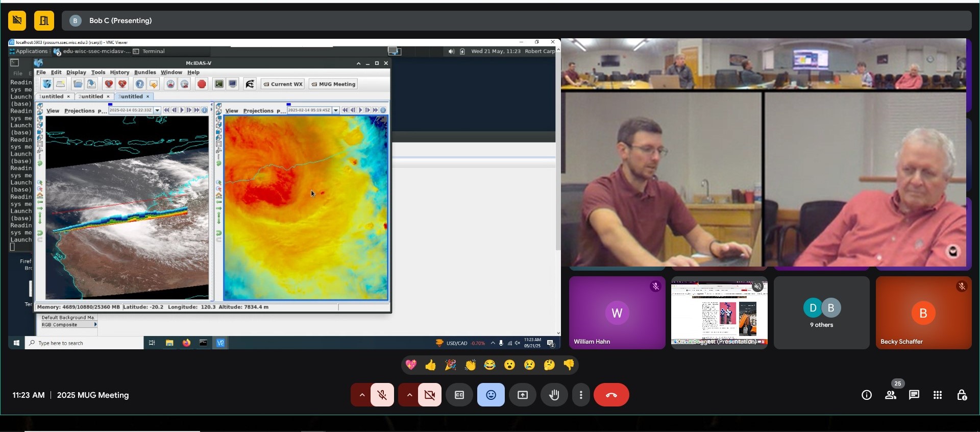Open the activities grid icon
Image resolution: width=980 pixels, height=432 pixels.
[938, 395]
